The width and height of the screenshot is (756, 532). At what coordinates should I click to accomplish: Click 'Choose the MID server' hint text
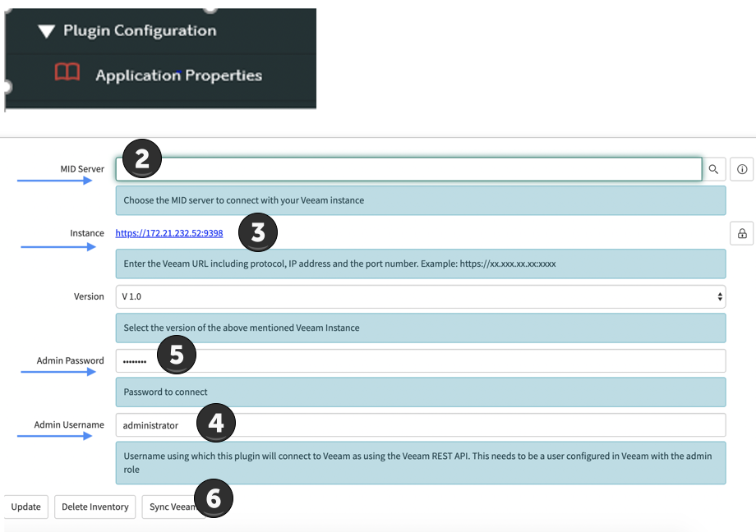(243, 200)
